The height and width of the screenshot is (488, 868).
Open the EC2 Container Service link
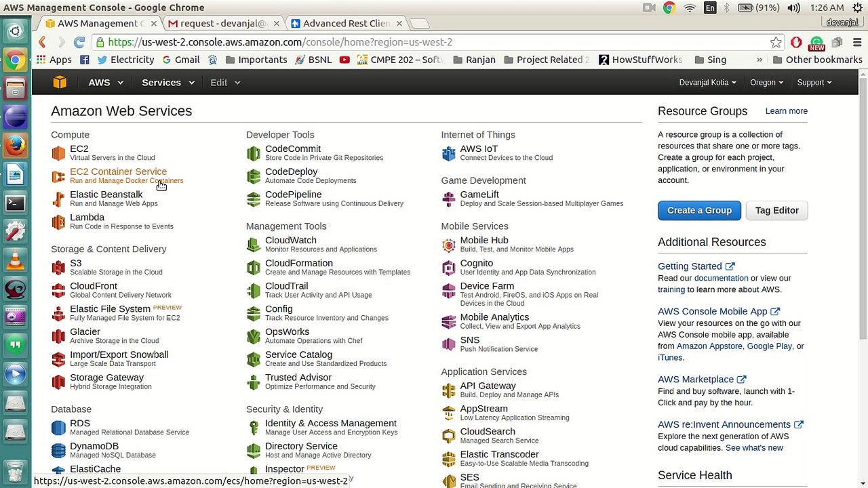point(118,171)
